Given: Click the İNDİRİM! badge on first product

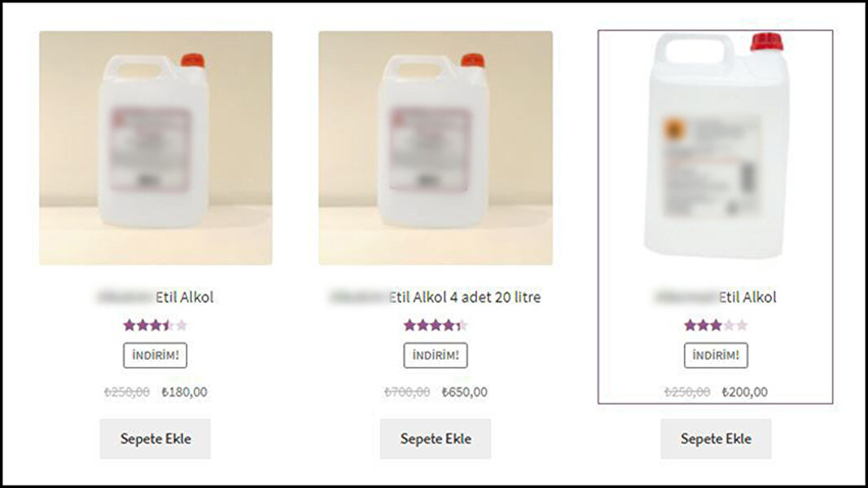Looking at the screenshot, I should pyautogui.click(x=156, y=356).
